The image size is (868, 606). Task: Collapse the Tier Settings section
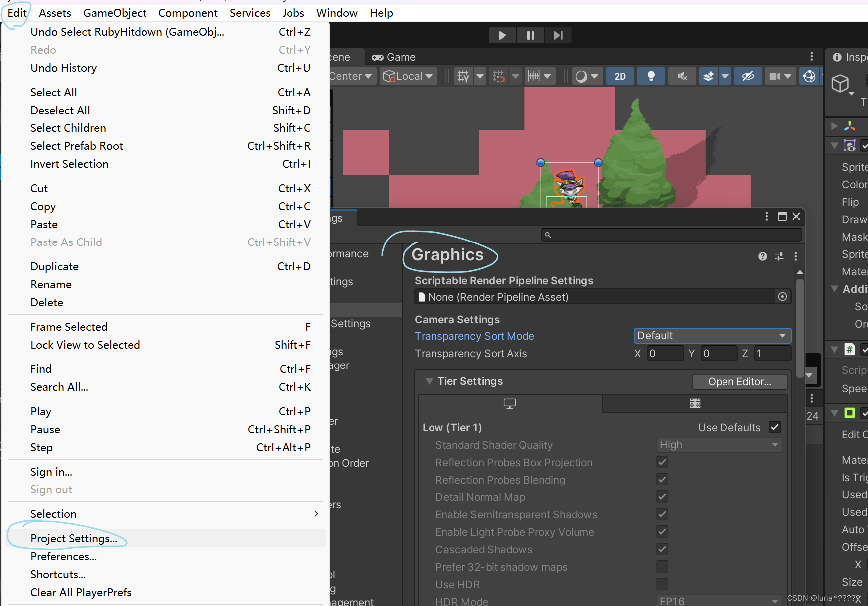pos(429,381)
